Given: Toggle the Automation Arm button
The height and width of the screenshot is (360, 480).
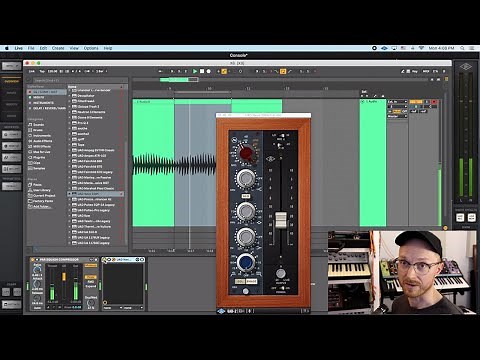Looking at the screenshot, I should [x=224, y=71].
